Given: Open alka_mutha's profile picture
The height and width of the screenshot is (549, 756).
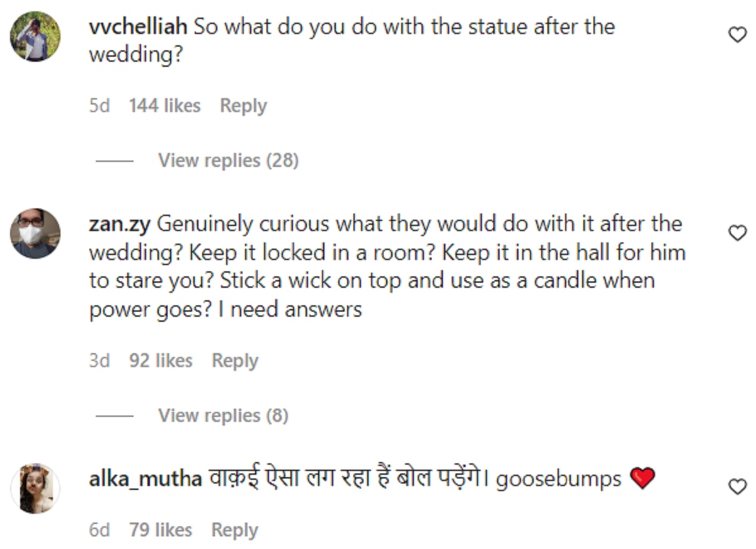Looking at the screenshot, I should point(35,489).
